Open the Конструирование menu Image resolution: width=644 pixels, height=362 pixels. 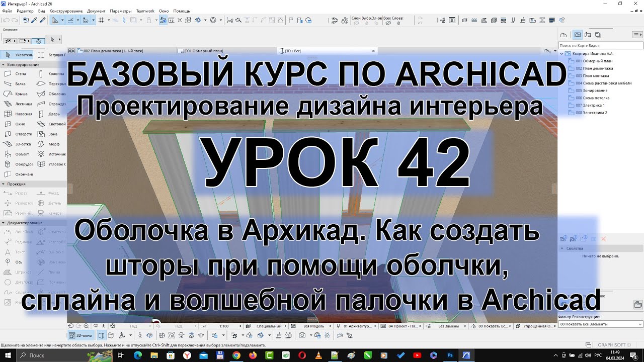tap(66, 11)
